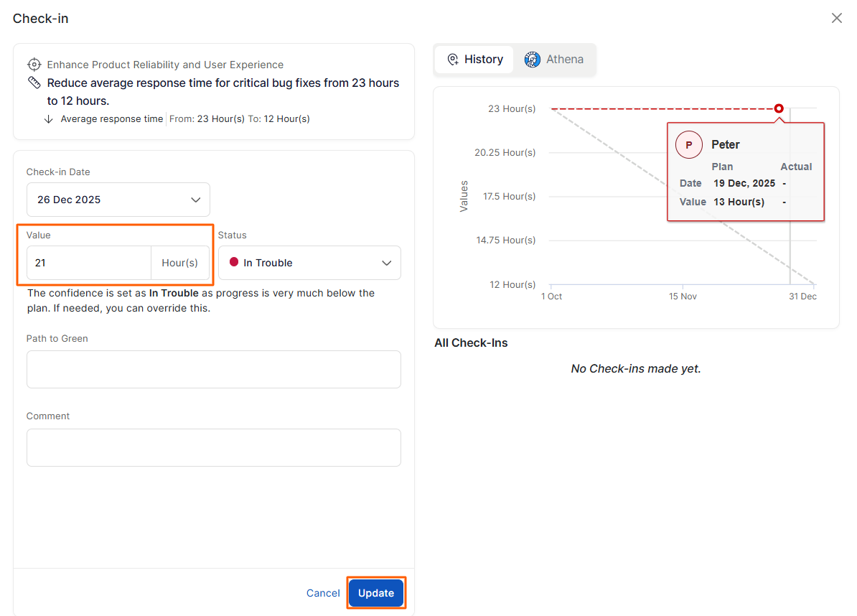This screenshot has height=616, width=857.
Task: Close the Check-in dialog with X
Action: click(836, 18)
